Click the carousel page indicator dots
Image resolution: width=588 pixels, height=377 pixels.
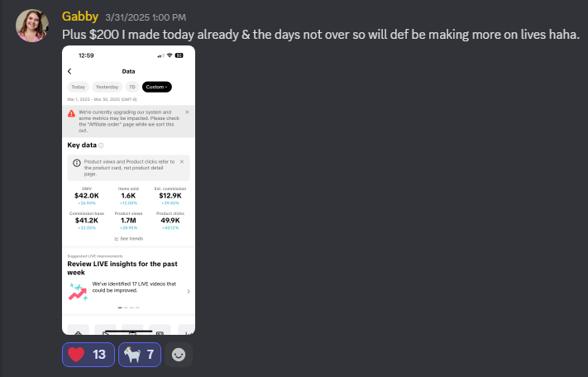[129, 308]
